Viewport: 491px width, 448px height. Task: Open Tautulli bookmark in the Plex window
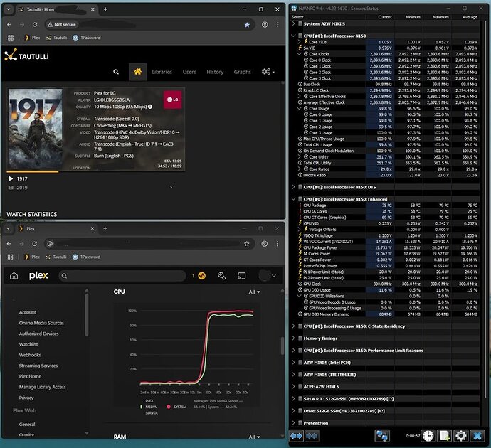[56, 257]
